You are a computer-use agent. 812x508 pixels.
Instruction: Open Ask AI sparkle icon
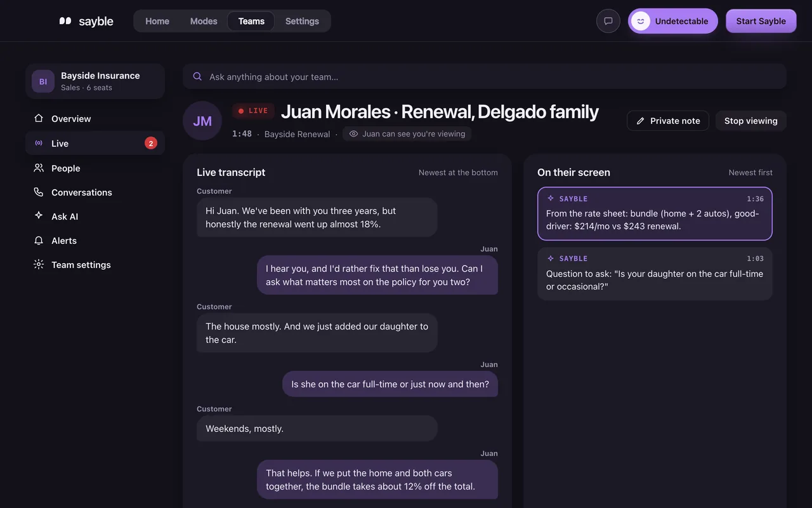click(39, 217)
